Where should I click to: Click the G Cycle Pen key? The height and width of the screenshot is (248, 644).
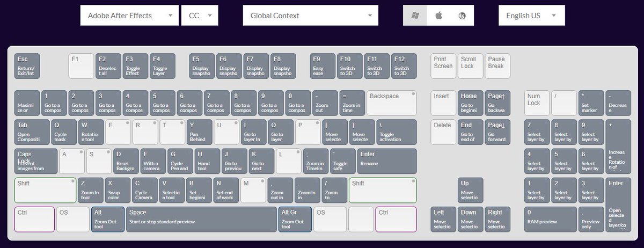point(180,161)
